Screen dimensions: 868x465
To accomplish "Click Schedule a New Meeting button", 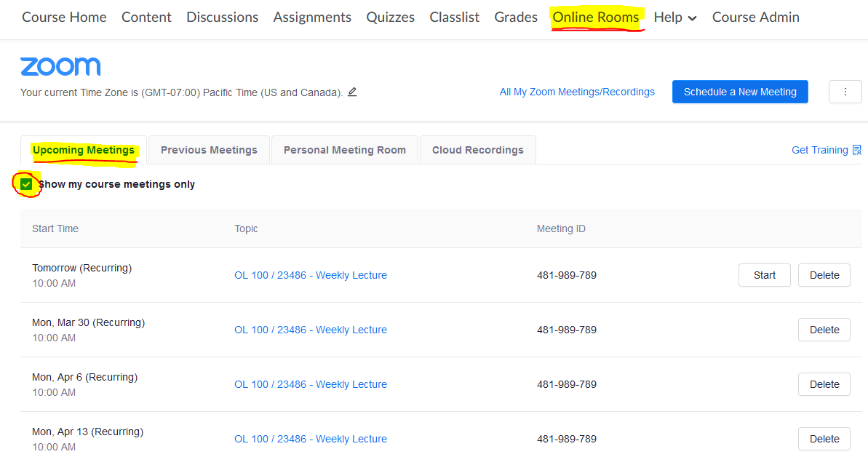I will coord(740,92).
